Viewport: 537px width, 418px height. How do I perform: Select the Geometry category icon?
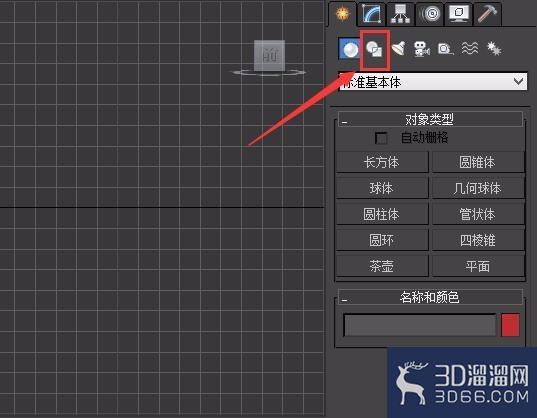tap(349, 49)
